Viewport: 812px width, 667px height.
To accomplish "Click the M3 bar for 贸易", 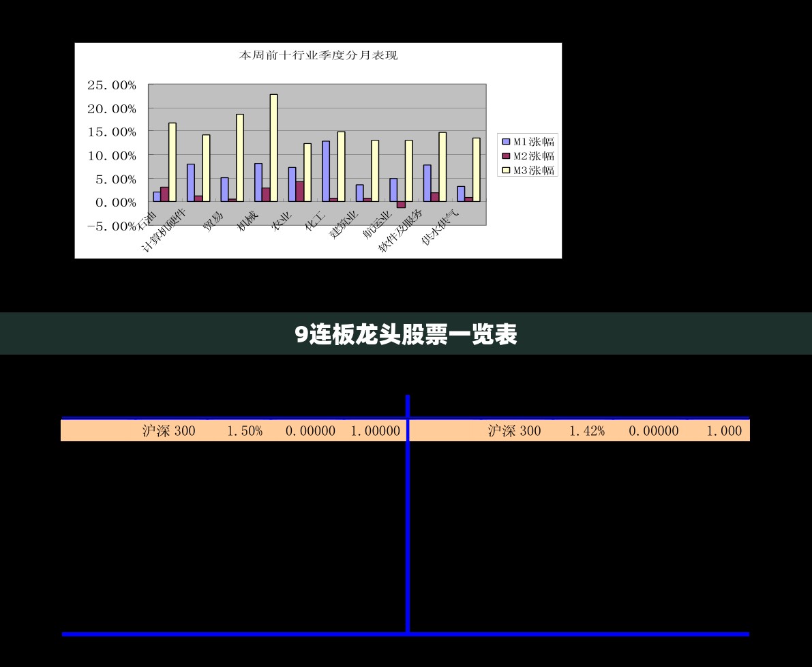I will click(x=240, y=158).
